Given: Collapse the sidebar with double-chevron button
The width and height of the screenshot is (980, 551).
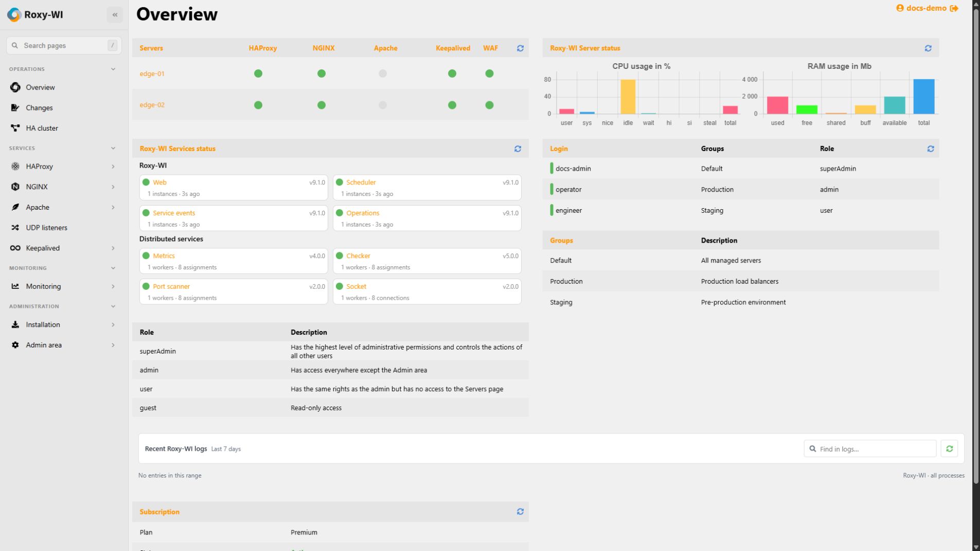Looking at the screenshot, I should click(115, 14).
